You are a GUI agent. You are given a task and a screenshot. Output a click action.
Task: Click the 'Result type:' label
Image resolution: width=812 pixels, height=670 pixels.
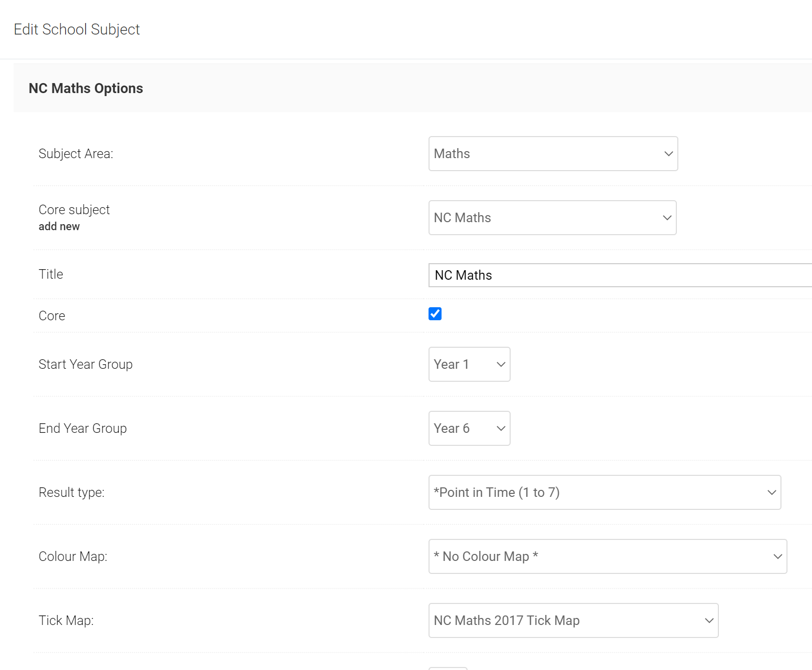(x=72, y=492)
